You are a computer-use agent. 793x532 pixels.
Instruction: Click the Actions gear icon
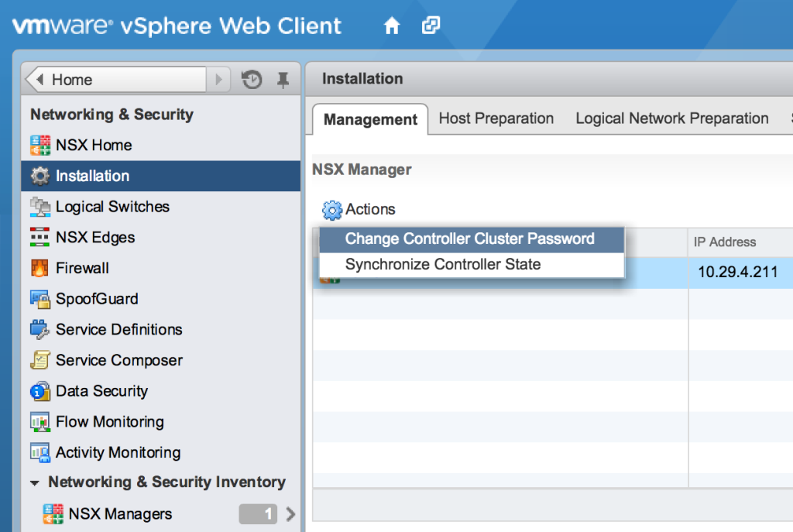click(x=331, y=210)
